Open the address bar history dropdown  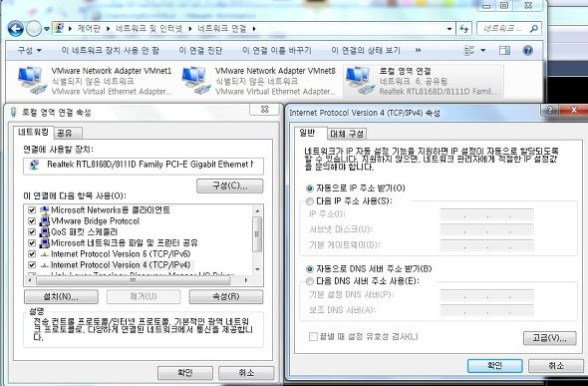[449, 29]
